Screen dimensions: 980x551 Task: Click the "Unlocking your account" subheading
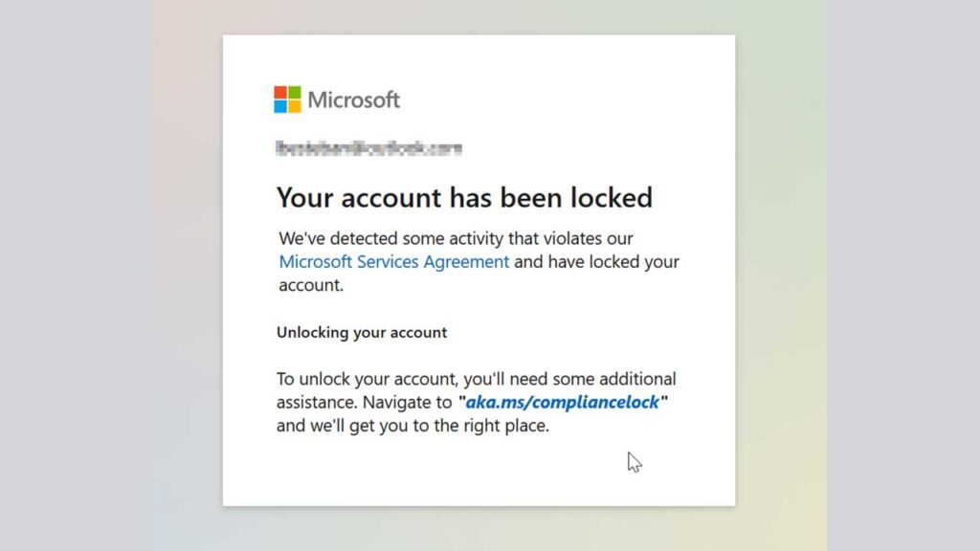(x=362, y=333)
